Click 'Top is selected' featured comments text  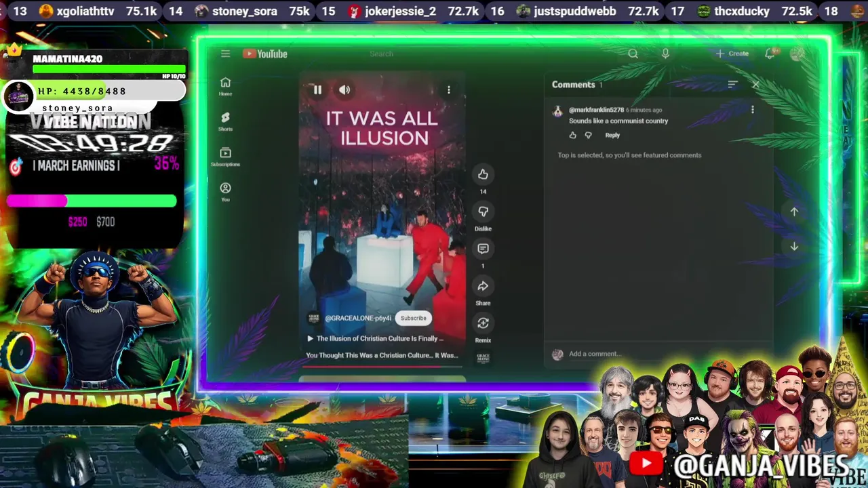point(629,155)
